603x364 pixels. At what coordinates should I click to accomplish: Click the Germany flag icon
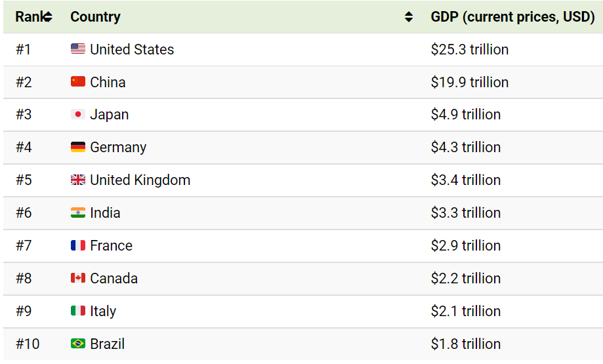point(78,147)
